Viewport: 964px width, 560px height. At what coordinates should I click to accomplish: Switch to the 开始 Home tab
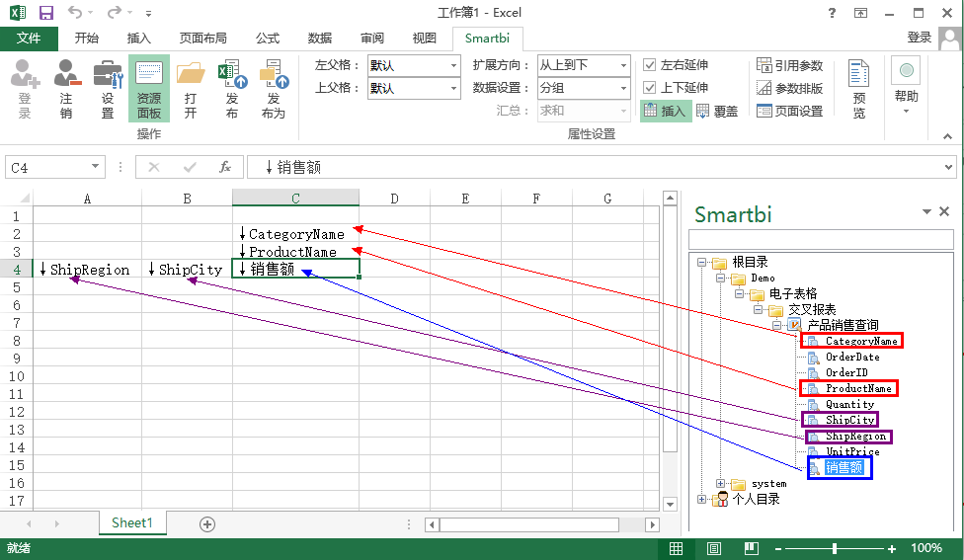(x=87, y=39)
